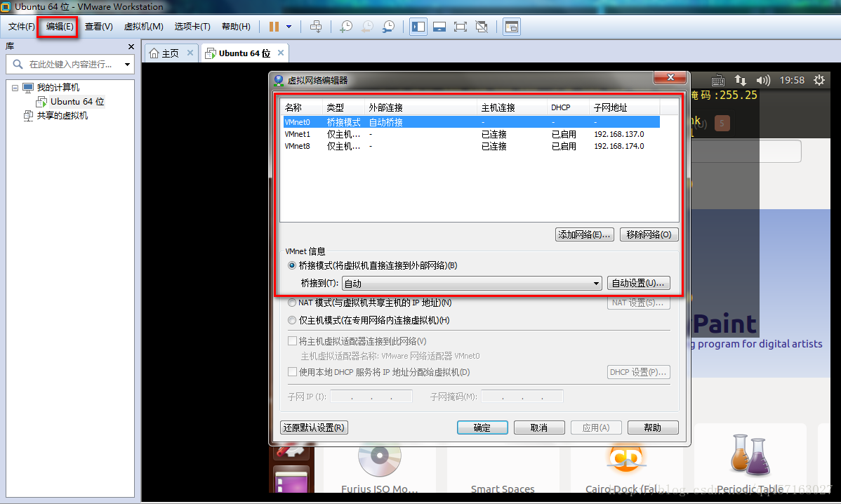Image resolution: width=841 pixels, height=504 pixels.
Task: Open the 文件(F) menu
Action: click(x=22, y=27)
